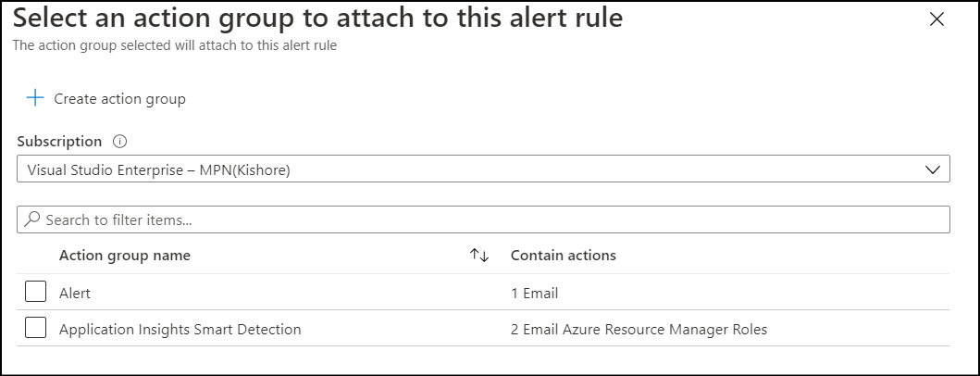Click the panel title heading text
This screenshot has height=376, width=980.
317,18
